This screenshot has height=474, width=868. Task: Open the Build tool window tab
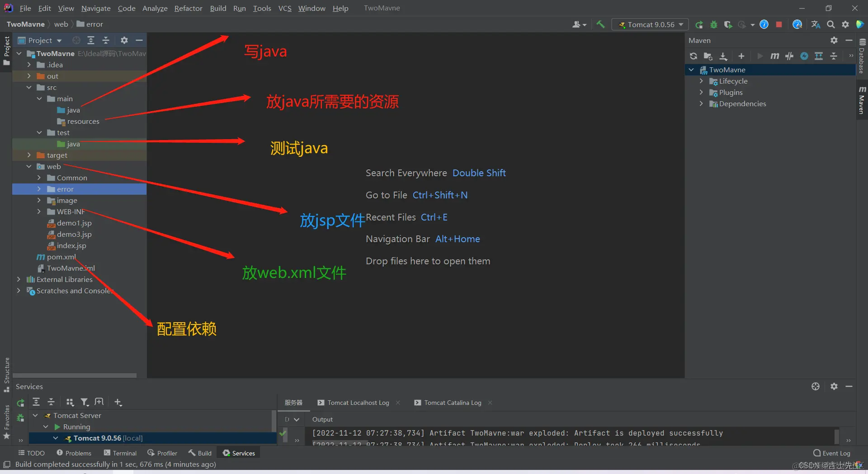click(200, 453)
